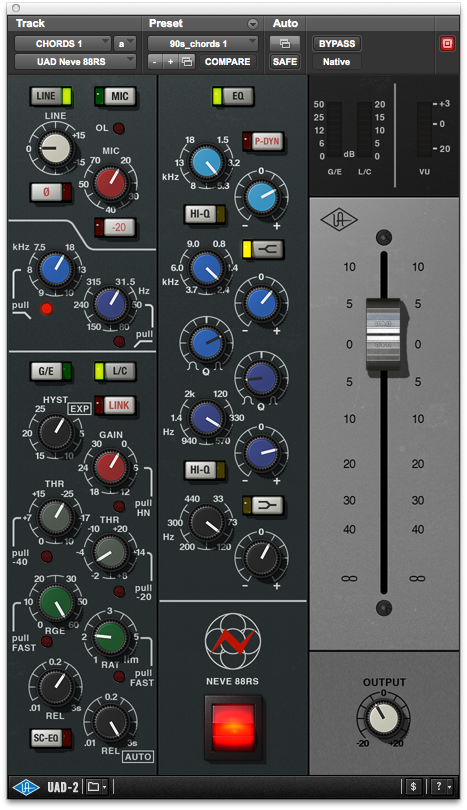Open the insert position 'a' dropdown
Screen dimensions: 467x810
pyautogui.click(x=124, y=44)
